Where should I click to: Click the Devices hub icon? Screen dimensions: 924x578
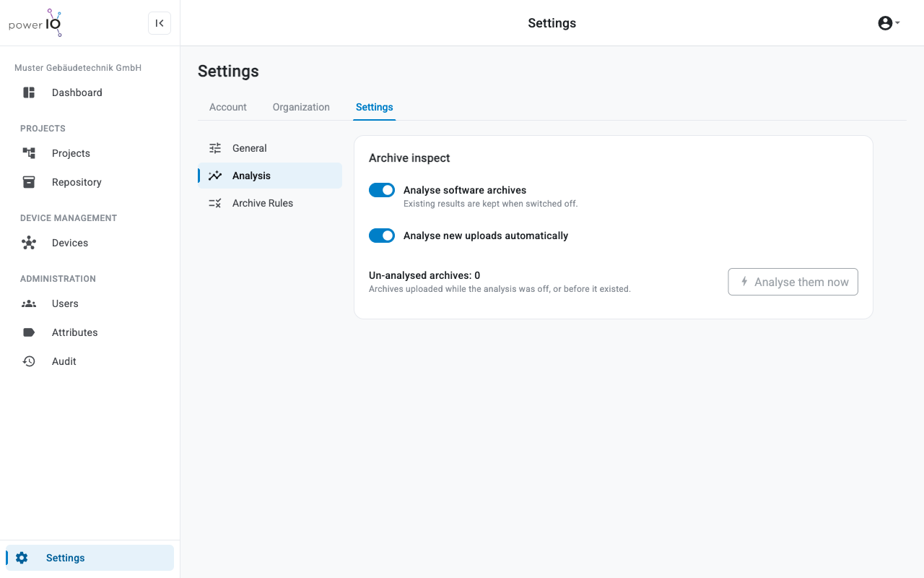click(29, 243)
